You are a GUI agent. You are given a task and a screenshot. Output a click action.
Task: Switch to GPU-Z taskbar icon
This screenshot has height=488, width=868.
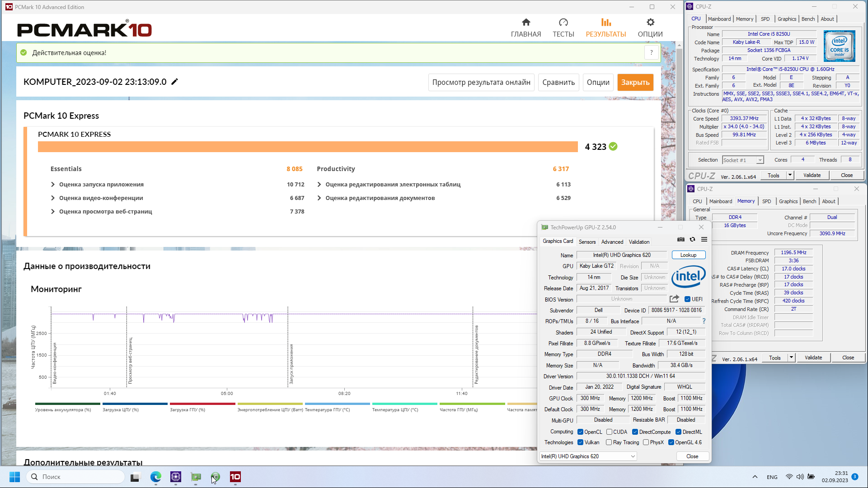click(196, 477)
